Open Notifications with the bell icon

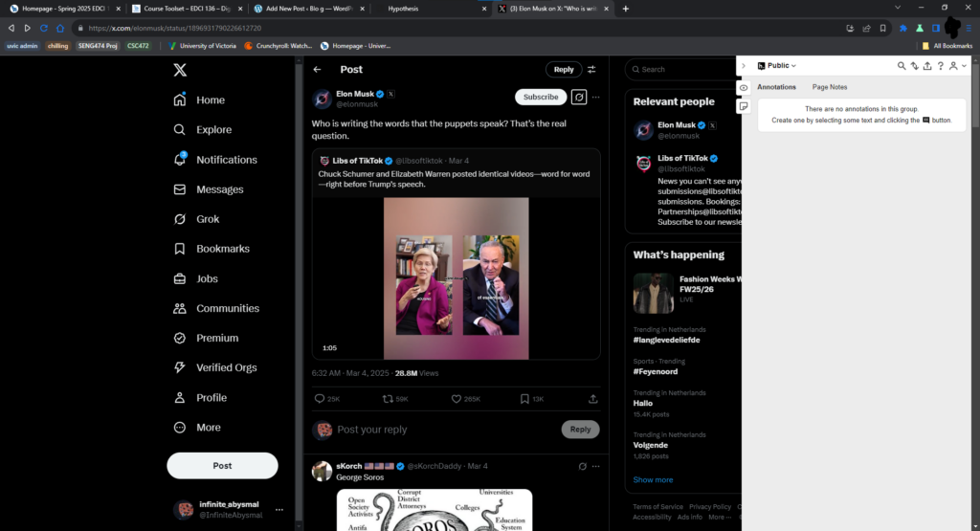coord(215,160)
